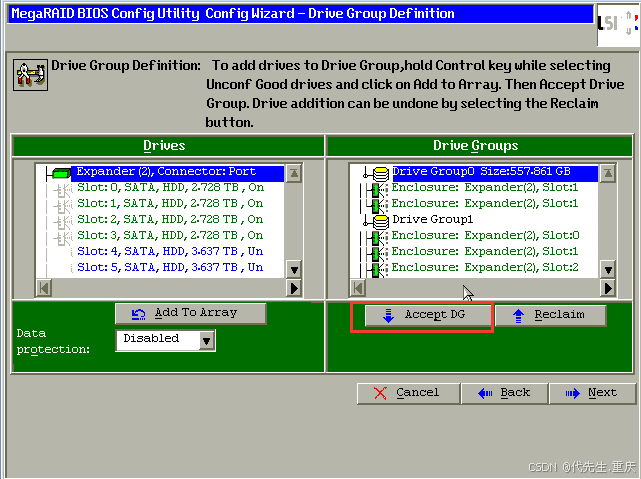Screen dimensions: 641x479
Task: Click Drive Groups list scroll-to-top arrow
Action: (x=608, y=173)
